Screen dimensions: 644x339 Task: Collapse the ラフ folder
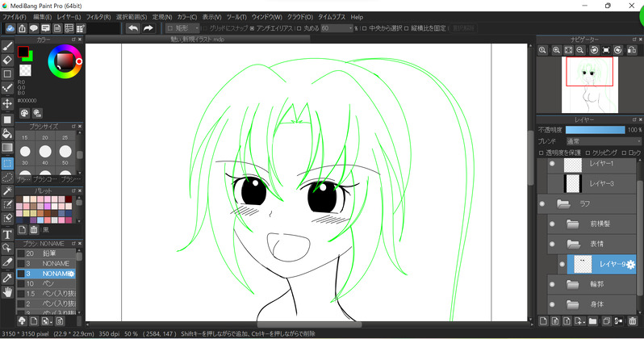(563, 204)
